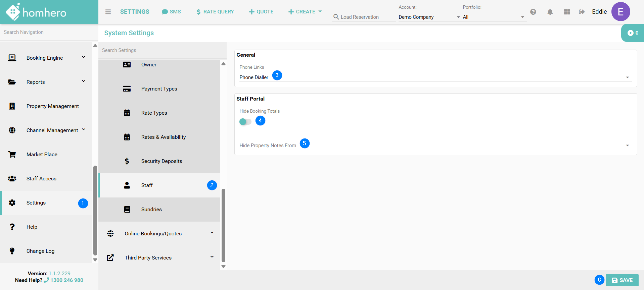644x290 pixels.
Task: Click the Eddie user avatar
Action: 620,12
